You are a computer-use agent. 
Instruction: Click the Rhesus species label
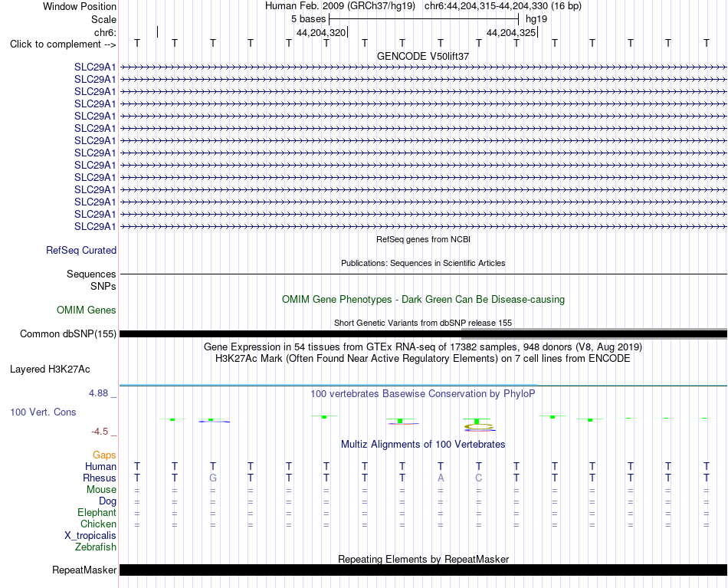(x=100, y=478)
